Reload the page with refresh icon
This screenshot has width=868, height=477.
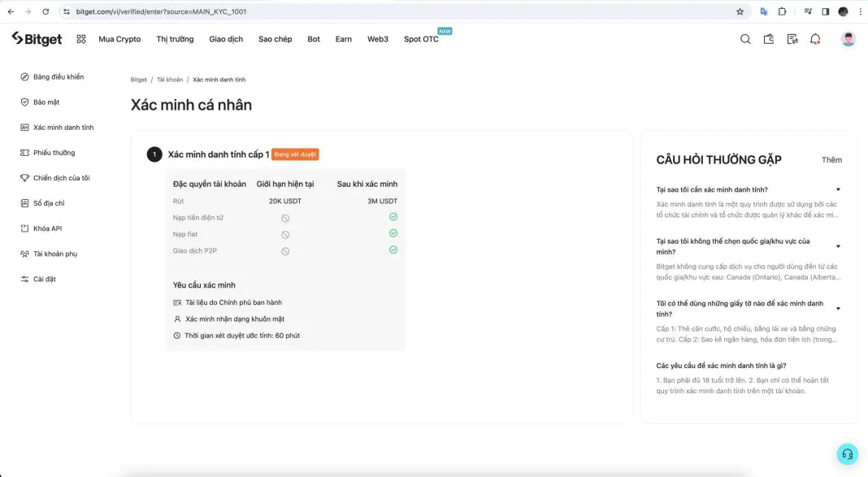(x=46, y=11)
